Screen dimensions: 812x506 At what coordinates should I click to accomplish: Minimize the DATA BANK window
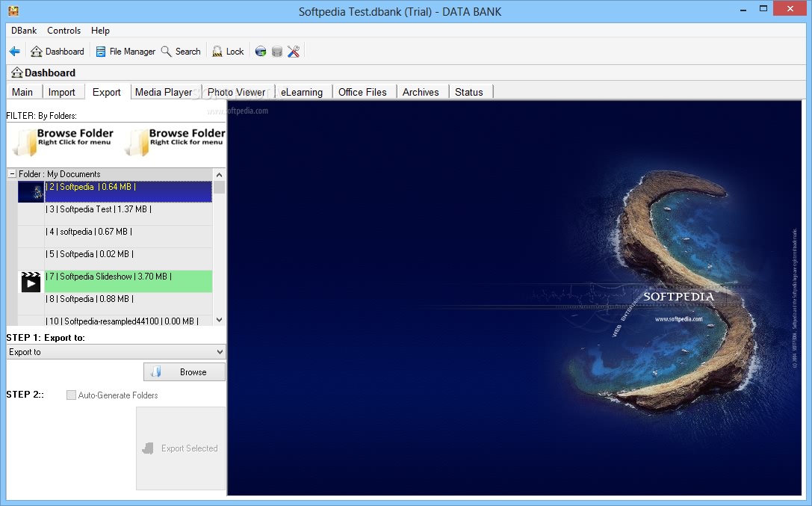[x=743, y=9]
